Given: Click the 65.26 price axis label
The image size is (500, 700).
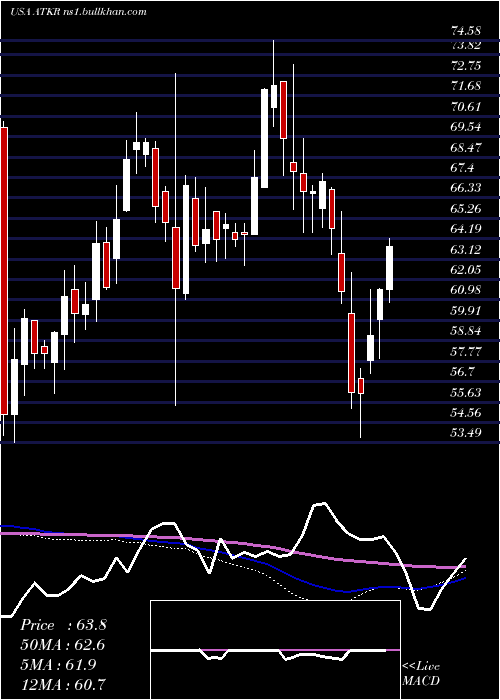Looking at the screenshot, I should coord(466,208).
